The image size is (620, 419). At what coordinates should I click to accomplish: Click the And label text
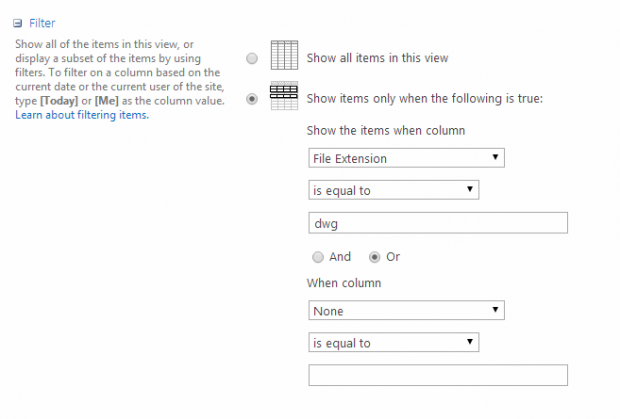click(x=340, y=257)
